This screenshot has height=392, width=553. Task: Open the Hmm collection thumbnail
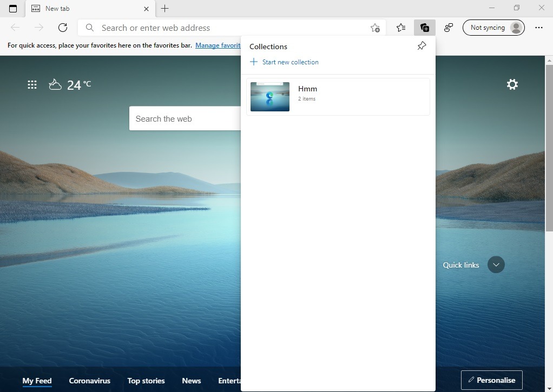pyautogui.click(x=269, y=97)
